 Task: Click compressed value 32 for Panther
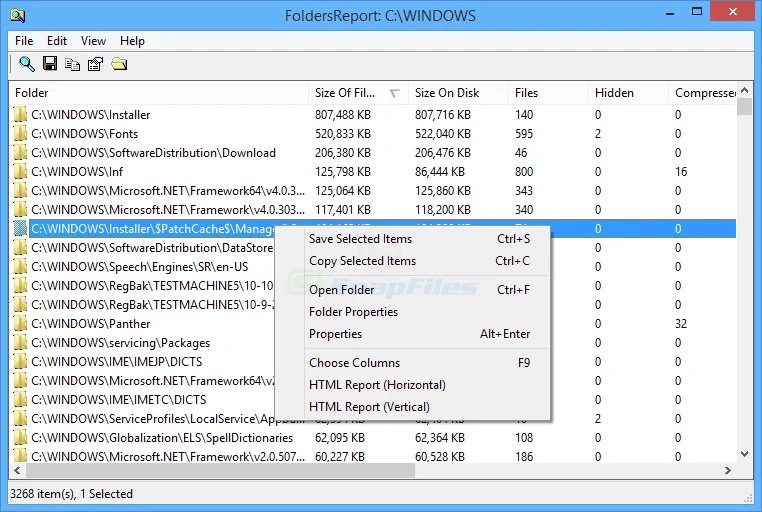[681, 324]
